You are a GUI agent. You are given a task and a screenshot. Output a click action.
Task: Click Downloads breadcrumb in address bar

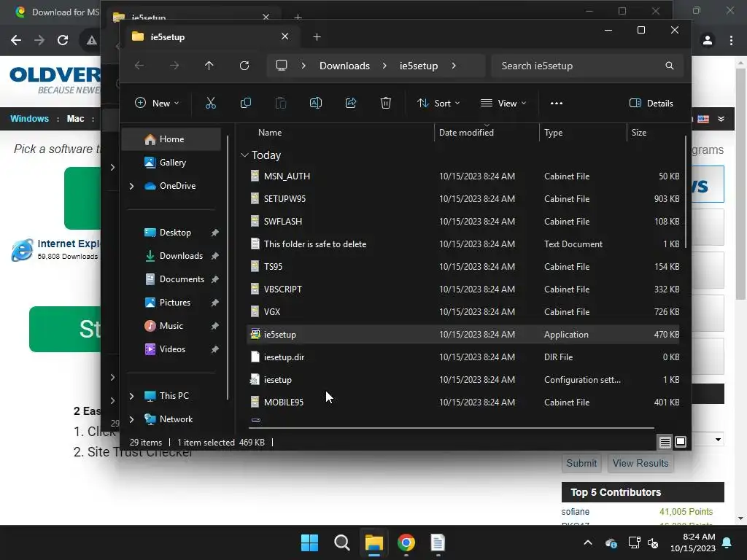click(x=344, y=66)
